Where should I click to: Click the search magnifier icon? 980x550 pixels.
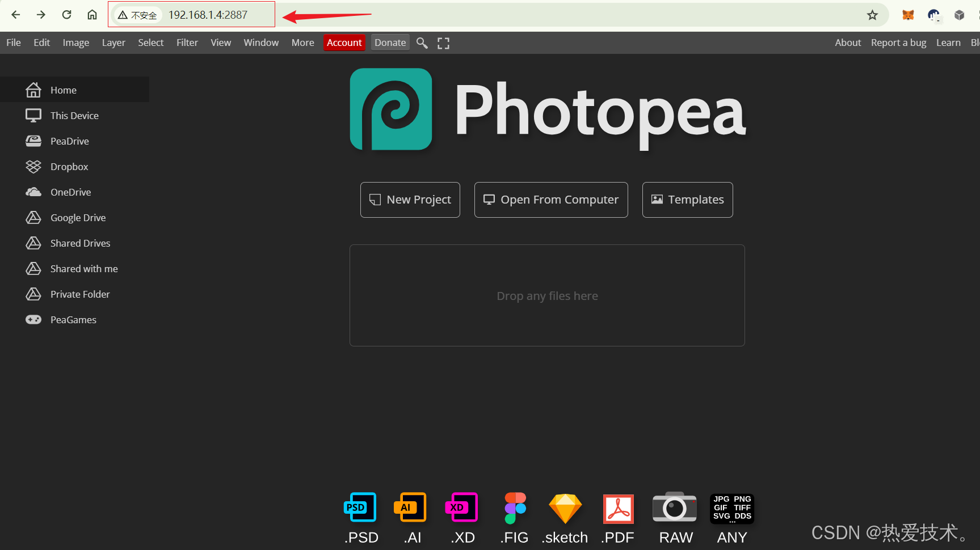pos(422,43)
